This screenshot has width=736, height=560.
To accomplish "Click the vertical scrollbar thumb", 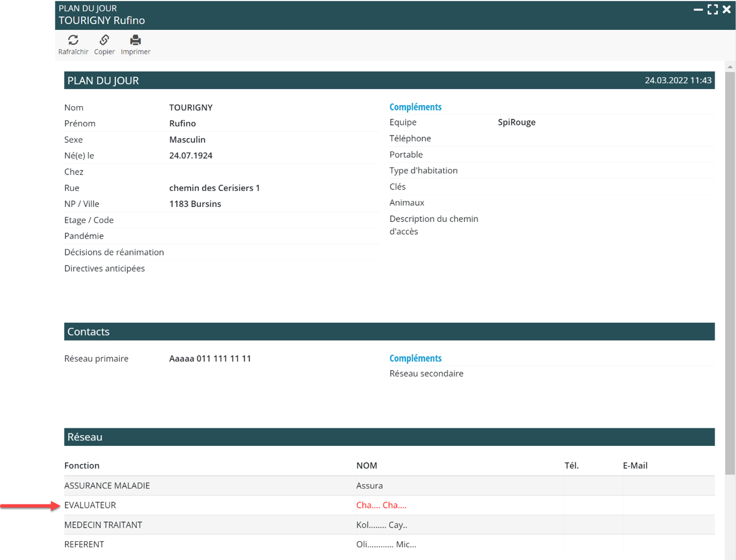I will [730, 272].
